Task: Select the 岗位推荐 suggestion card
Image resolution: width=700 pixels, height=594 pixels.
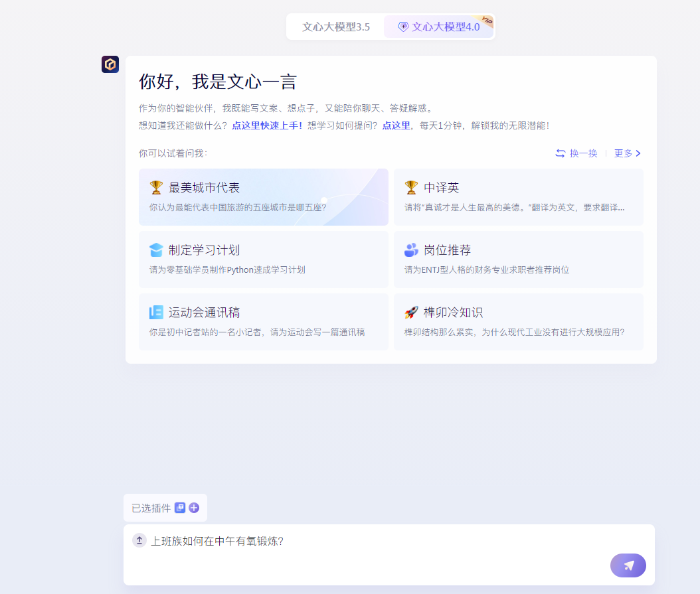Action: [x=518, y=260]
